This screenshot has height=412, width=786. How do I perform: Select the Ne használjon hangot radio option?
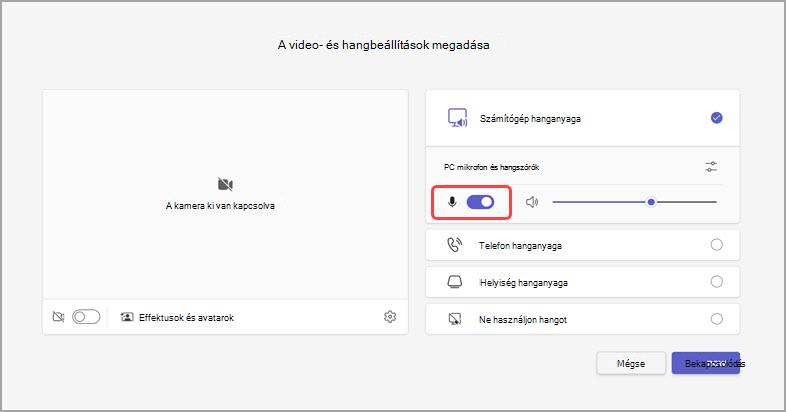pos(716,319)
